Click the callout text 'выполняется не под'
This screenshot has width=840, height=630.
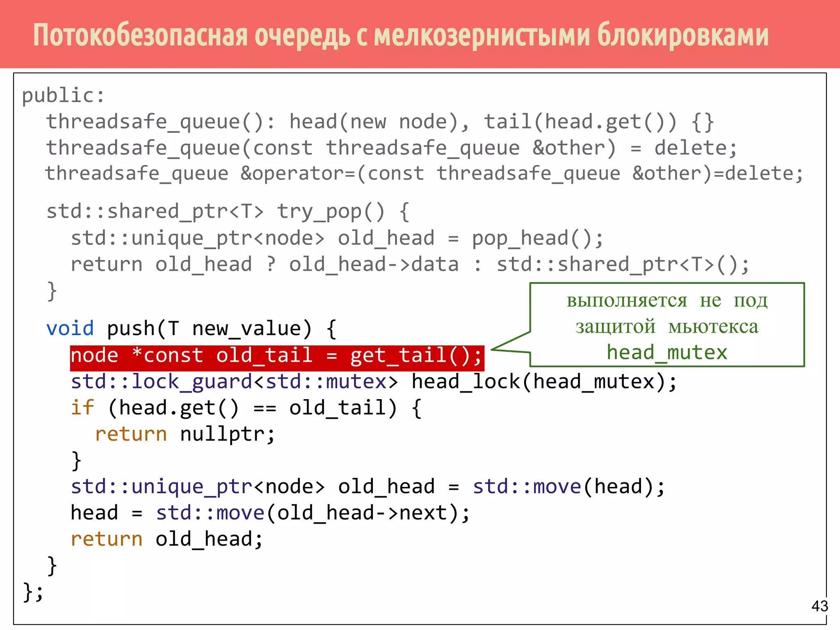point(667,301)
